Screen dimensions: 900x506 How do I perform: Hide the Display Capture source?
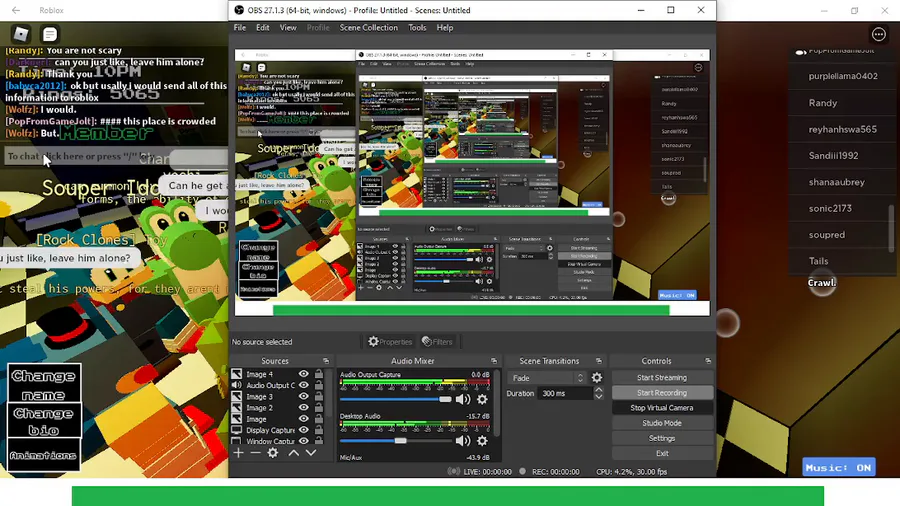tap(304, 430)
